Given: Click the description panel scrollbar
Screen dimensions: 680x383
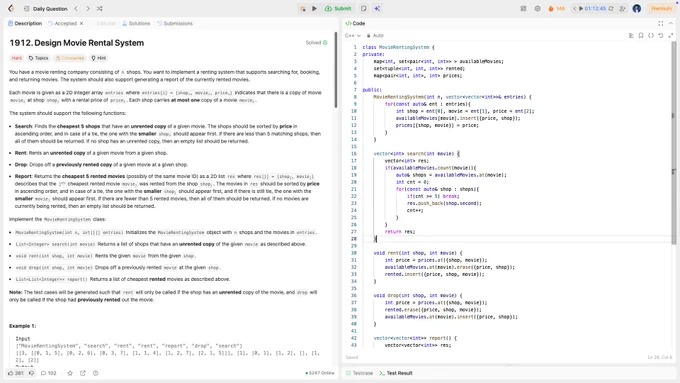Looking at the screenshot, I should pyautogui.click(x=336, y=70).
